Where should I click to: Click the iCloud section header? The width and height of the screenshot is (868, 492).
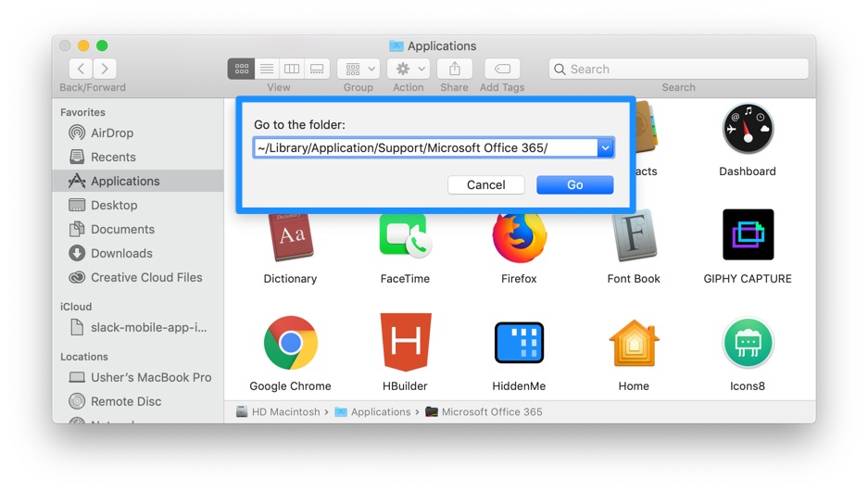[x=76, y=307]
